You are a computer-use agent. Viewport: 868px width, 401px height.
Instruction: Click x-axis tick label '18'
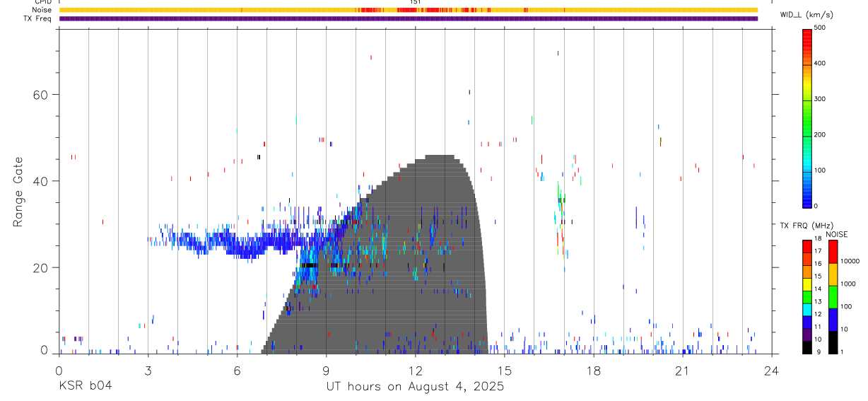click(593, 370)
